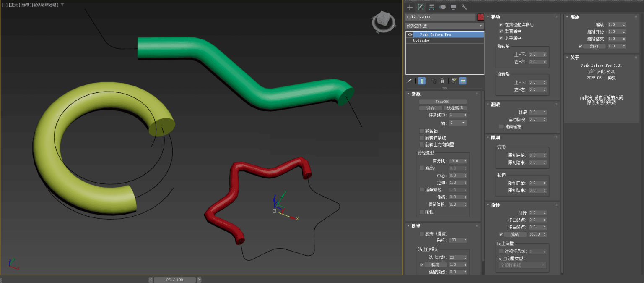Open the Create panel with the plus icon
The width and height of the screenshot is (644, 283).
click(410, 7)
